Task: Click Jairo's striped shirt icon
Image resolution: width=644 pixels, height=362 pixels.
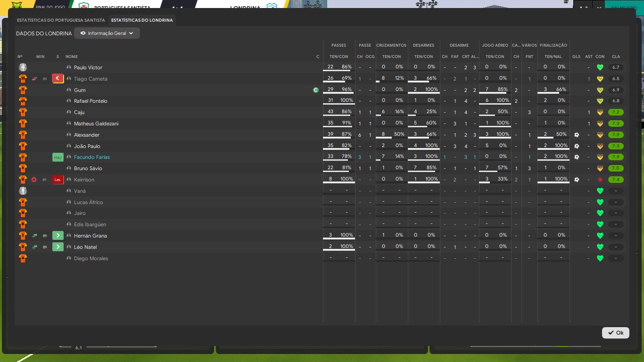Action: point(23,213)
